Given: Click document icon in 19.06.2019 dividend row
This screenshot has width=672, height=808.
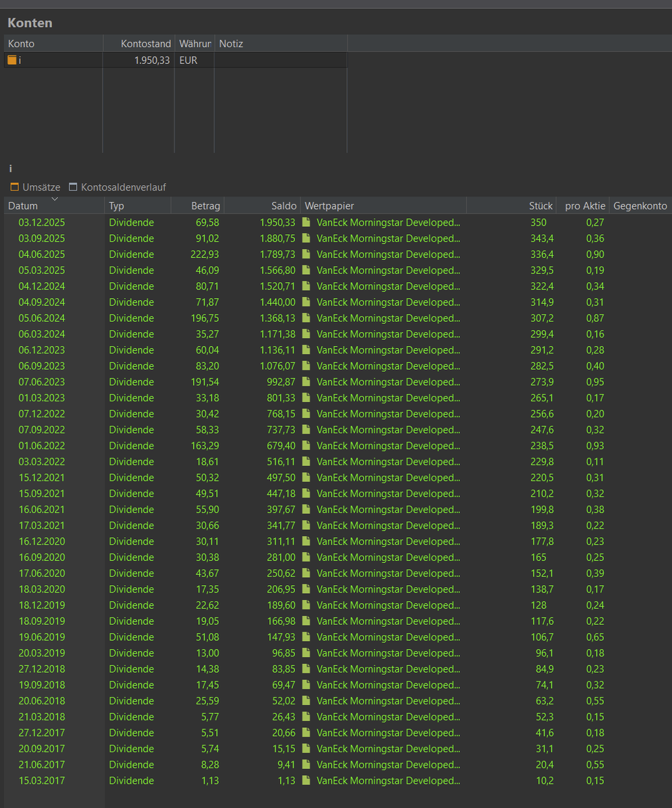Looking at the screenshot, I should pyautogui.click(x=306, y=637).
